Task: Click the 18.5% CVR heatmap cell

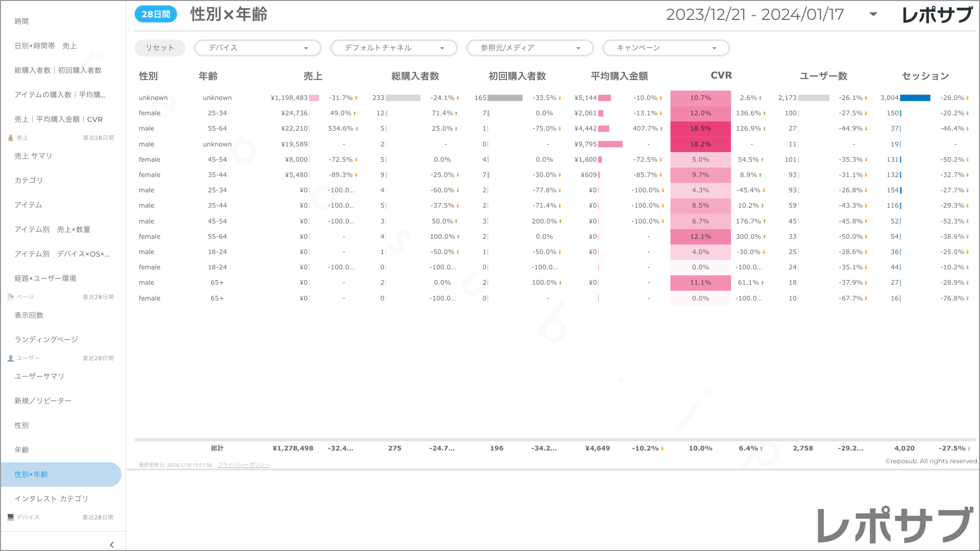Action: click(700, 129)
